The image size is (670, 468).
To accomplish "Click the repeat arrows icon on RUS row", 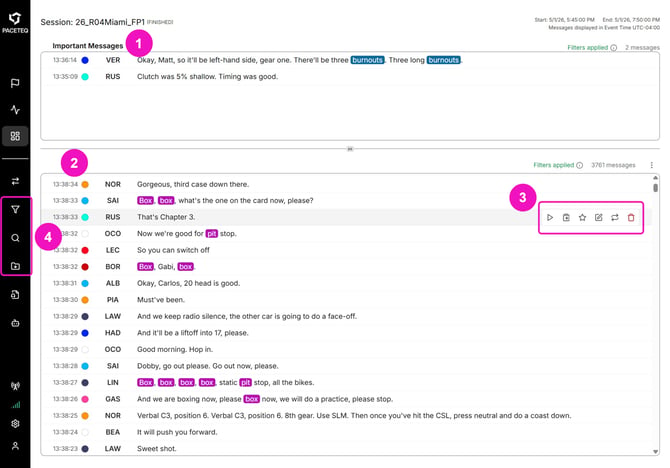I will coord(615,218).
